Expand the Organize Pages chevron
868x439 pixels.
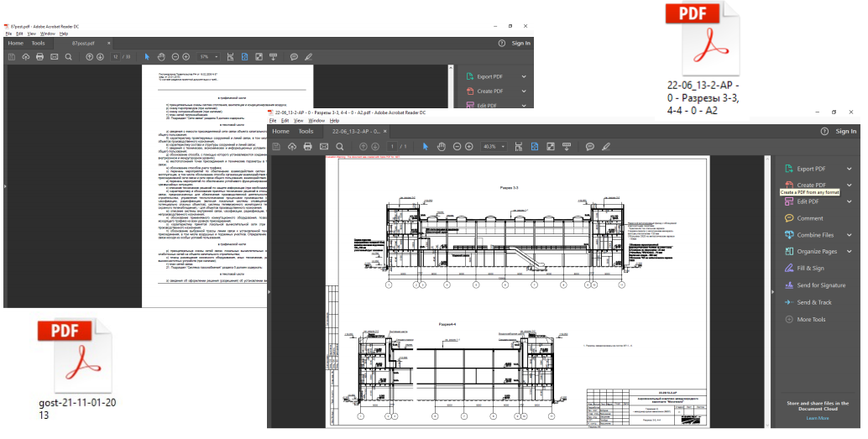(x=850, y=251)
